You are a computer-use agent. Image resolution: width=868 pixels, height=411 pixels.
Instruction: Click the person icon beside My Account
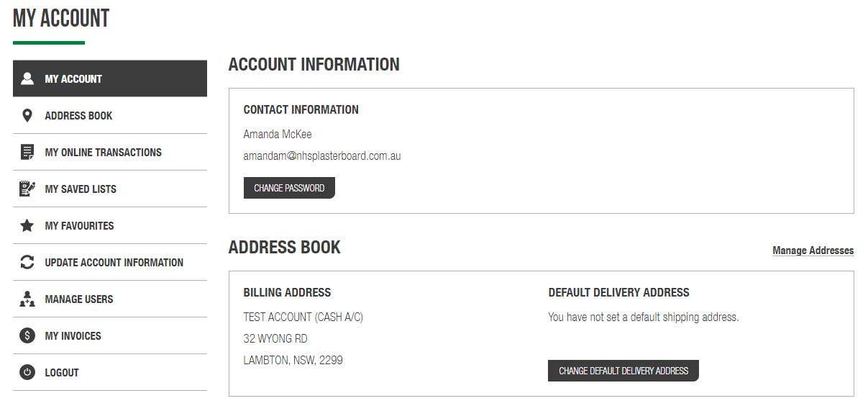pos(27,78)
